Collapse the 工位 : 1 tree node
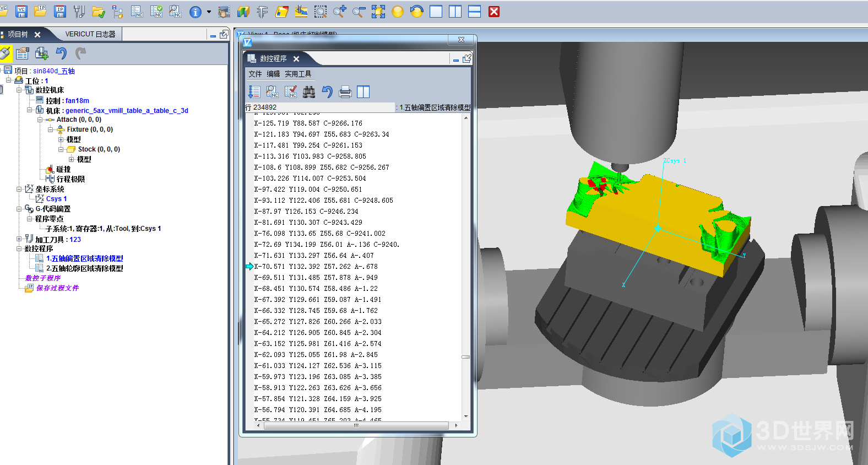Viewport: 868px width, 465px height. pyautogui.click(x=9, y=80)
